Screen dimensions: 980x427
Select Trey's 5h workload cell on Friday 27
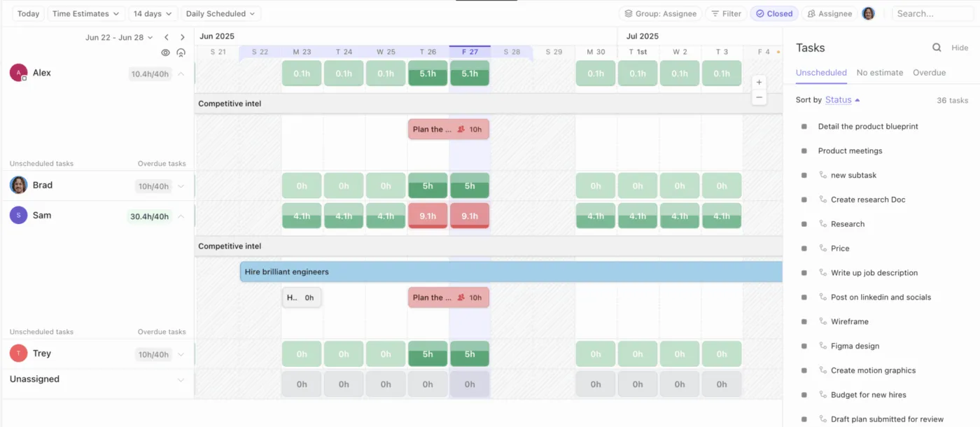(470, 354)
